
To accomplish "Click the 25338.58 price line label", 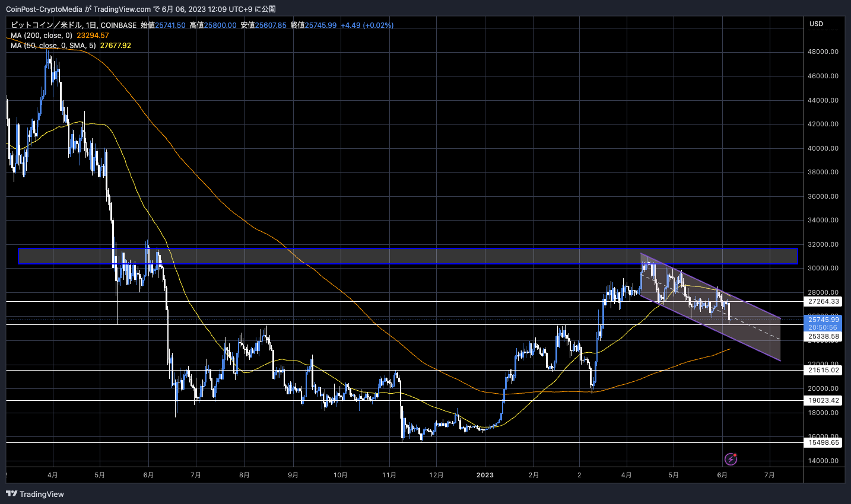I will [824, 336].
